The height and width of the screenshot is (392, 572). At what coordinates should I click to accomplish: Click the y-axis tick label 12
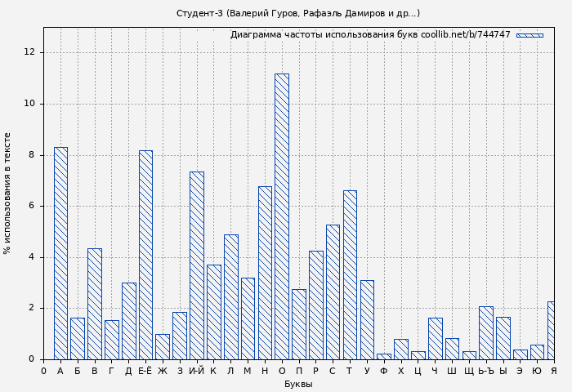click(x=30, y=52)
